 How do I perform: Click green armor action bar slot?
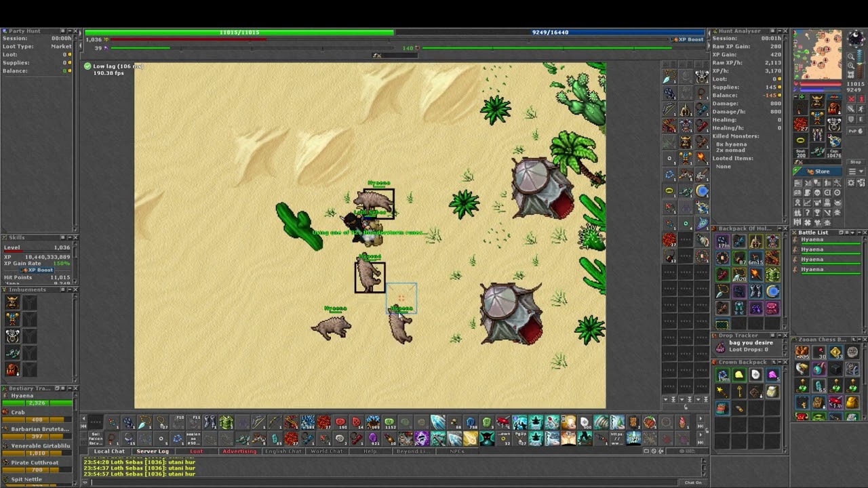(x=226, y=422)
